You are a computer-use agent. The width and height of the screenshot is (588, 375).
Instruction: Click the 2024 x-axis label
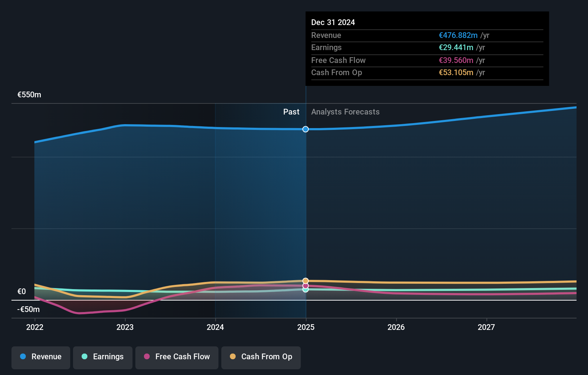click(x=215, y=327)
